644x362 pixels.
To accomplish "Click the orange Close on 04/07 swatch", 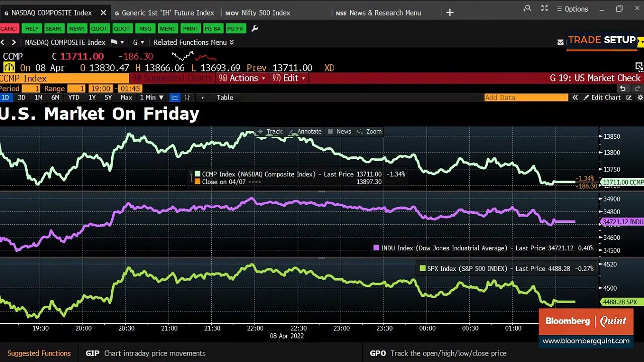I will tap(198, 182).
